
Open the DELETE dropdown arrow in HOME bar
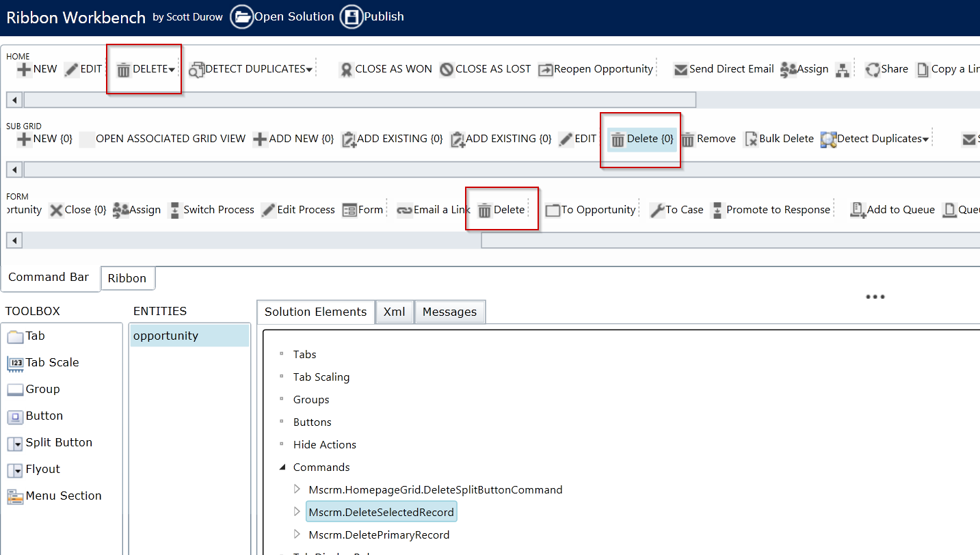(172, 70)
